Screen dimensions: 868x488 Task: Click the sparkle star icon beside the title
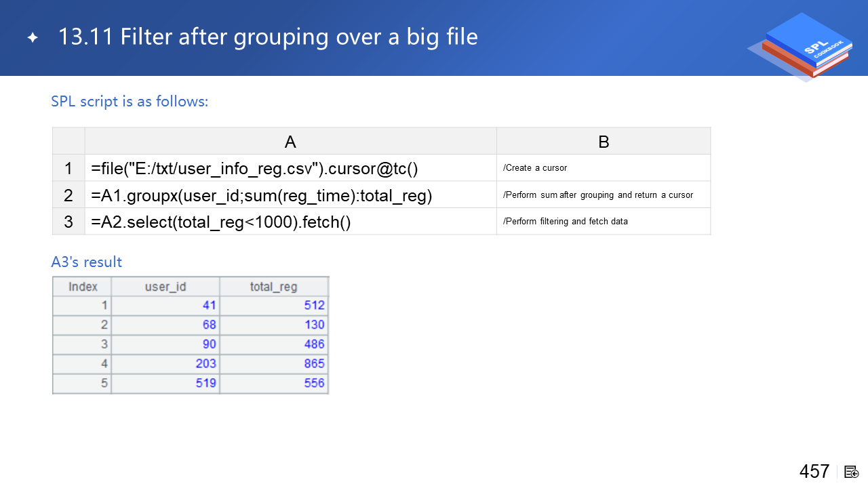pyautogui.click(x=32, y=38)
